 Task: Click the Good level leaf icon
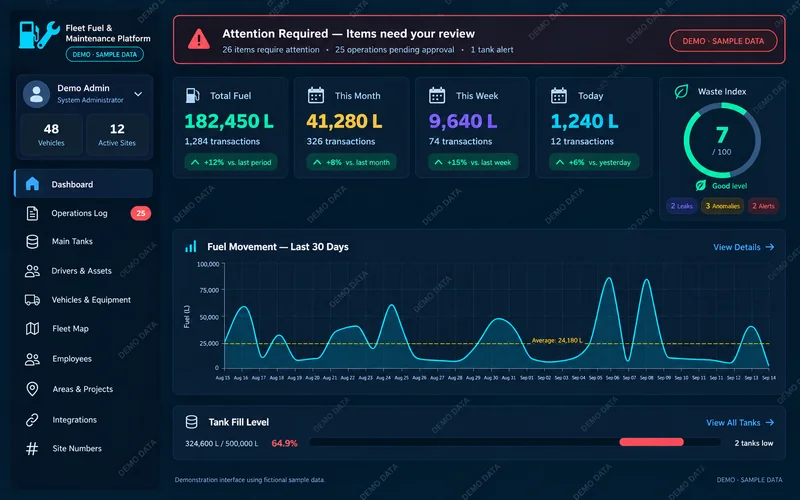(701, 186)
